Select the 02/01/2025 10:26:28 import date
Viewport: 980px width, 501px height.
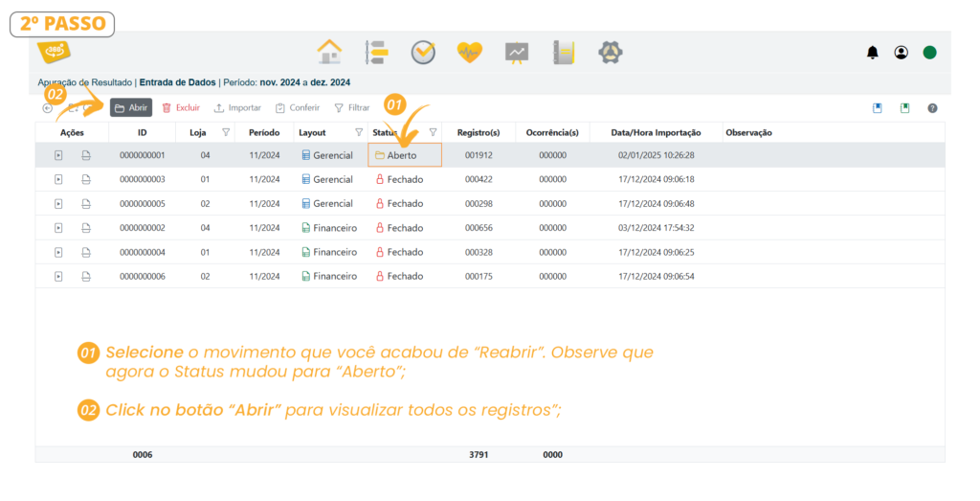pyautogui.click(x=657, y=155)
